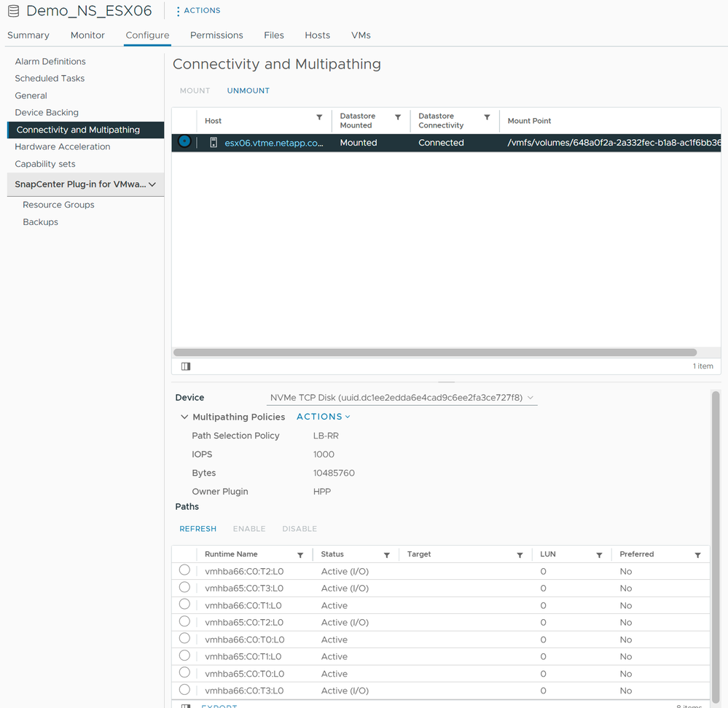The height and width of the screenshot is (708, 728).
Task: Click the LUN column filter icon
Action: 599,555
